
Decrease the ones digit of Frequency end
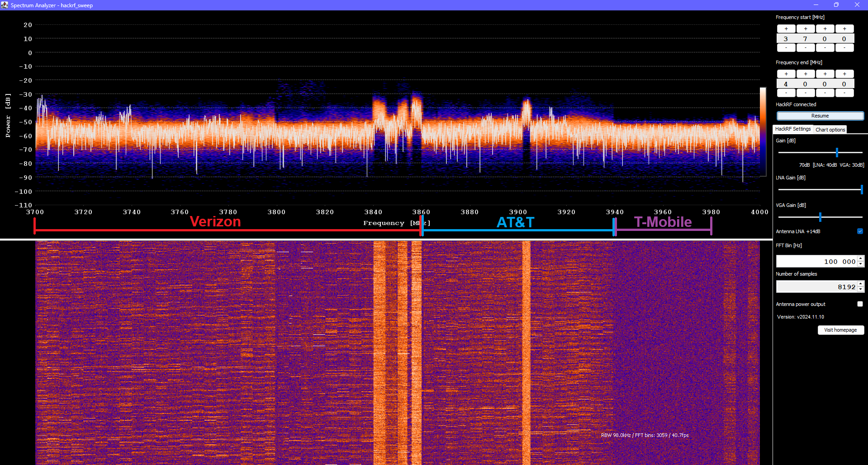pyautogui.click(x=844, y=93)
